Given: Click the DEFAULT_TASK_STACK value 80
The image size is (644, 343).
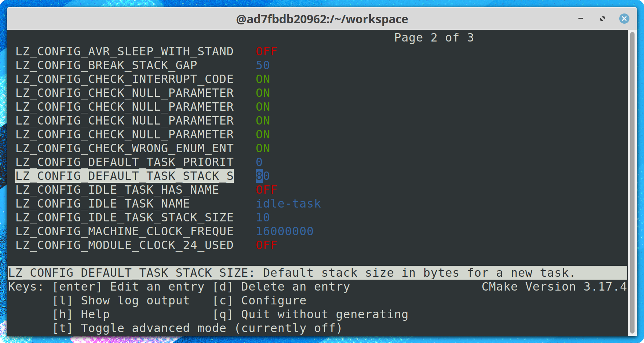Looking at the screenshot, I should click(x=263, y=176).
